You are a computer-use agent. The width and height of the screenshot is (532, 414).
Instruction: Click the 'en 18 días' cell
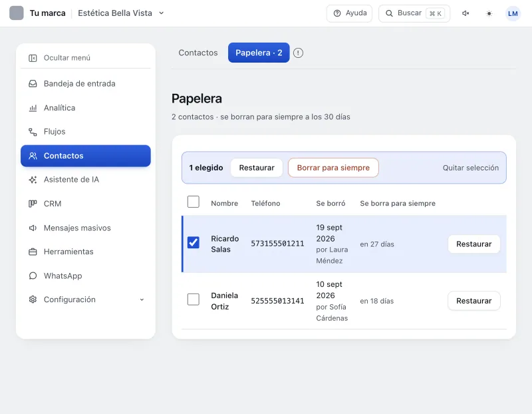click(x=376, y=301)
